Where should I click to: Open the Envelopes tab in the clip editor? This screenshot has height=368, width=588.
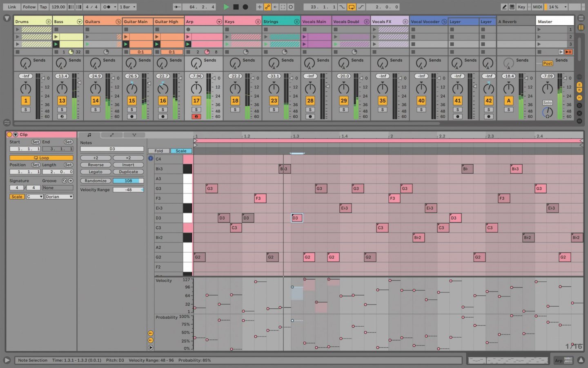pos(111,135)
